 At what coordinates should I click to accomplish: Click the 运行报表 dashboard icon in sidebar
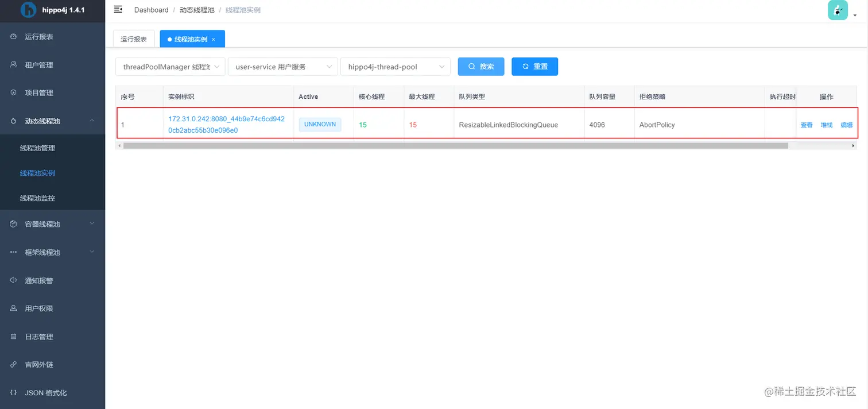(x=14, y=37)
